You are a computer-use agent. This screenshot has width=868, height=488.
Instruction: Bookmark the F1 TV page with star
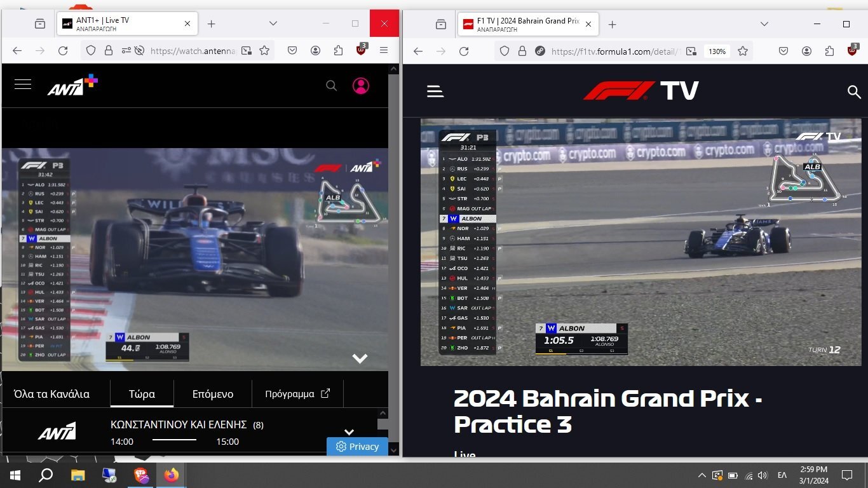coord(742,51)
